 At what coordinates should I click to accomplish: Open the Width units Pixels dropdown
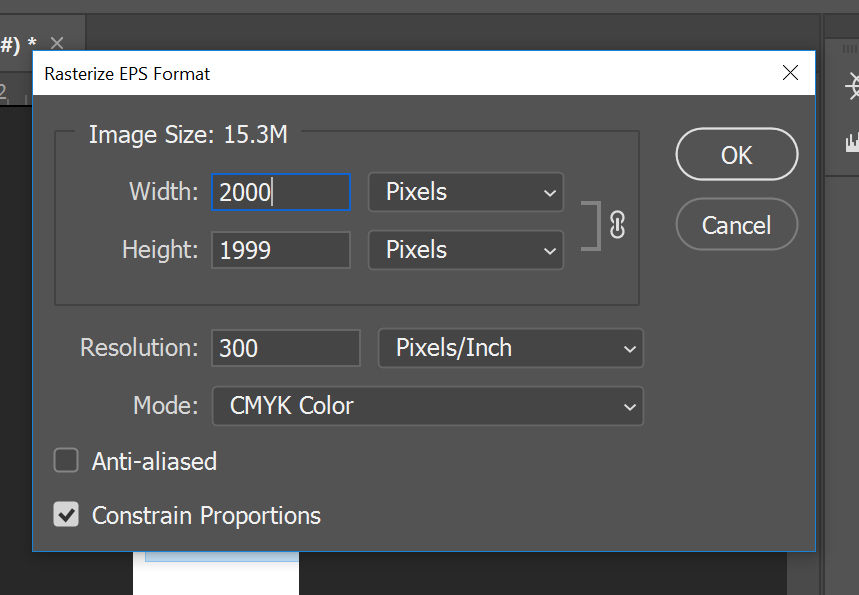[466, 192]
